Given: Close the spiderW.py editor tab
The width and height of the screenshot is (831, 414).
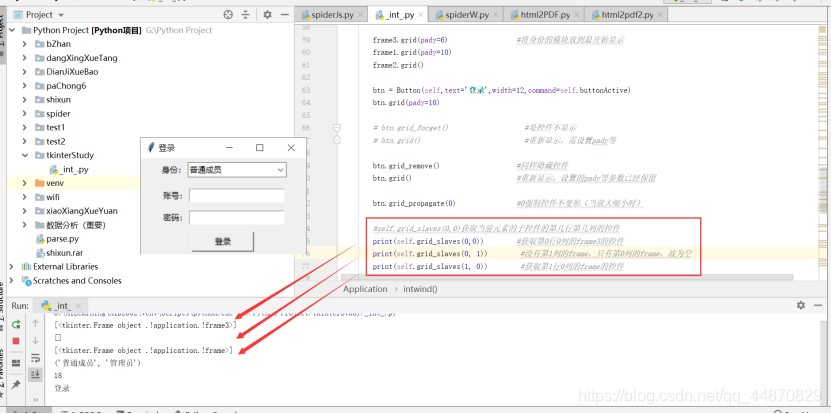Looking at the screenshot, I should [496, 15].
